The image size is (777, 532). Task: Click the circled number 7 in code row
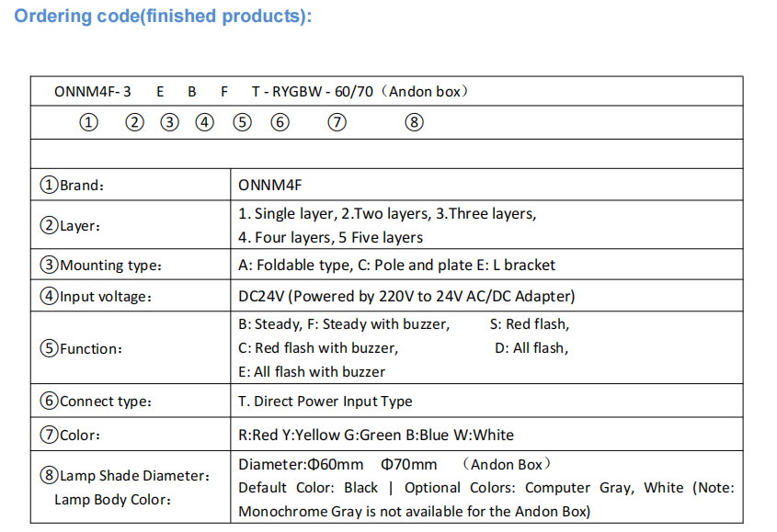click(337, 122)
